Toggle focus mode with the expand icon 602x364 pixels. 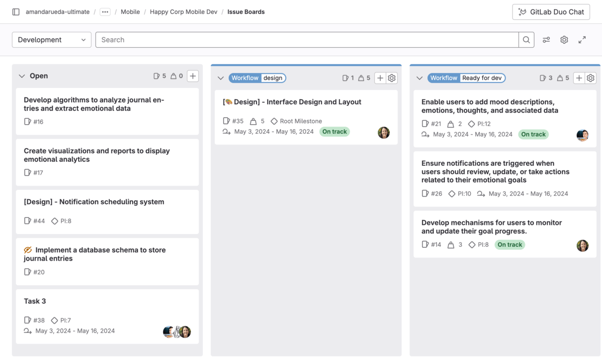(582, 39)
